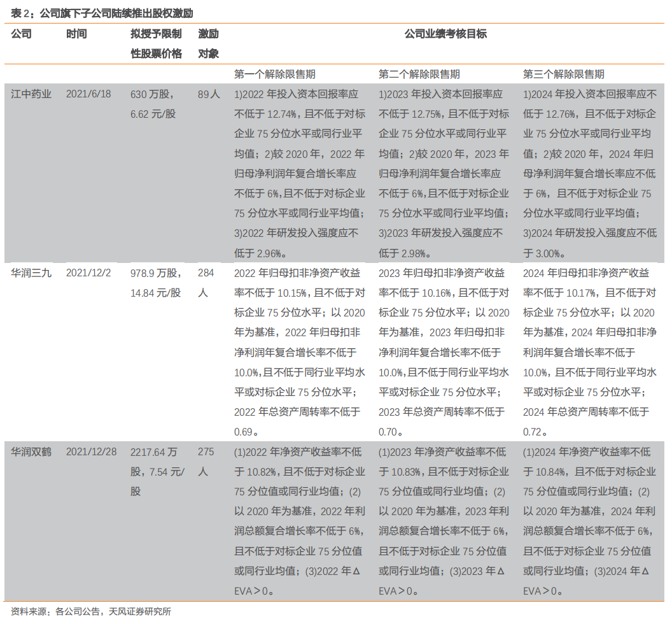Click the 拟授予限制性股票价格 header
The height and width of the screenshot is (624, 672).
click(x=156, y=44)
